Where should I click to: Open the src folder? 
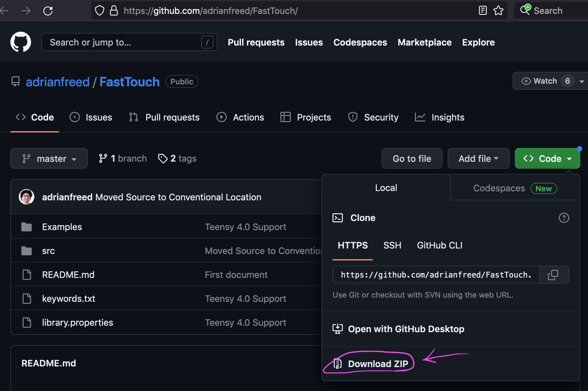click(x=48, y=251)
